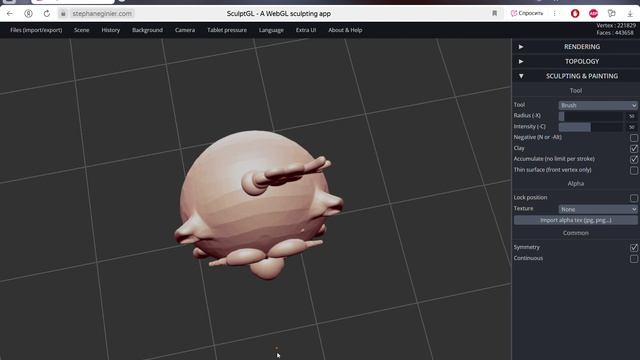Click the lock icon in the address bar
This screenshot has width=640, height=360.
tap(63, 13)
